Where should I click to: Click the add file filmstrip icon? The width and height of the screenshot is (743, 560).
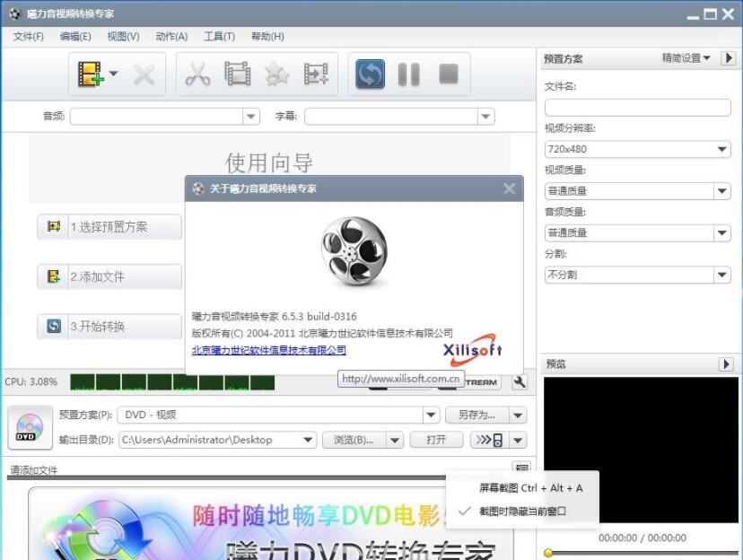(x=91, y=74)
